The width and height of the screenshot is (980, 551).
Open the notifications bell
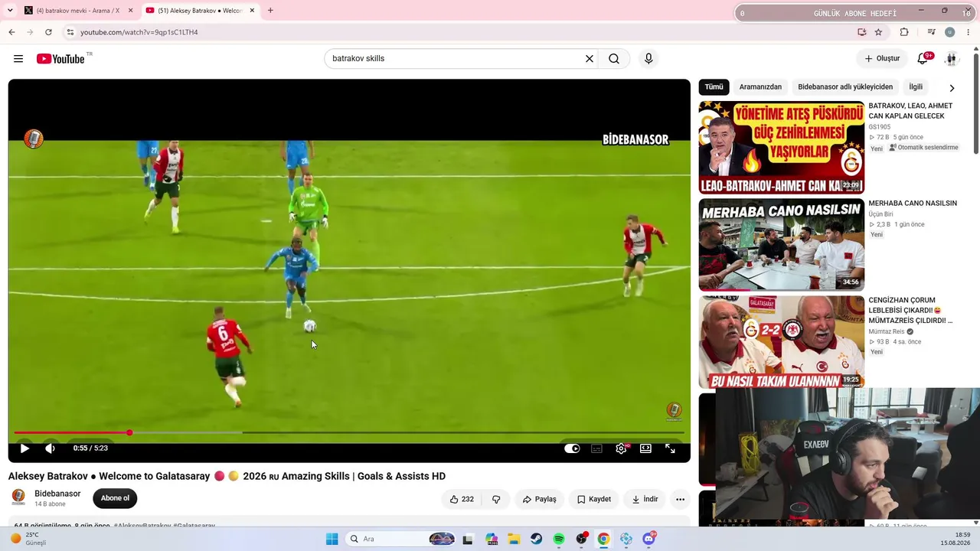coord(923,59)
